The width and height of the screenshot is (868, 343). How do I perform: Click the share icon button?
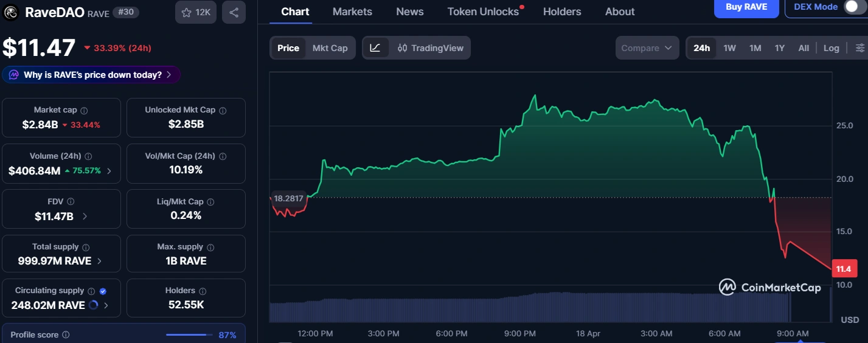tap(234, 12)
